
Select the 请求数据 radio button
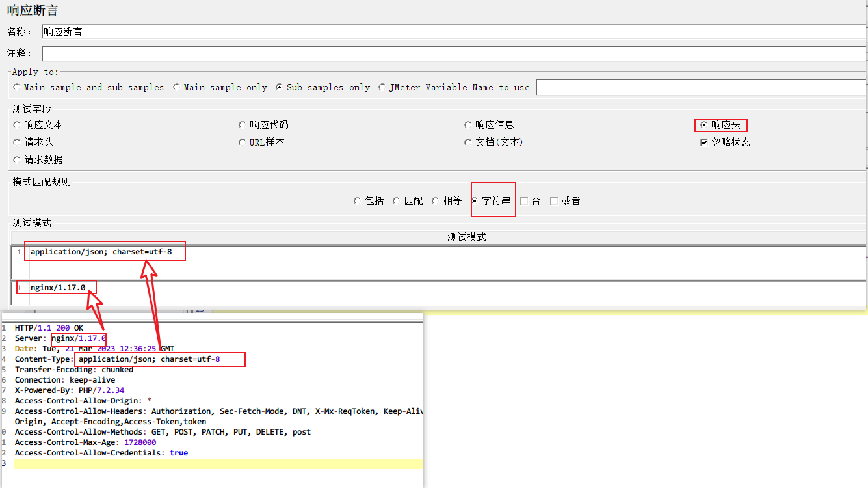[17, 159]
